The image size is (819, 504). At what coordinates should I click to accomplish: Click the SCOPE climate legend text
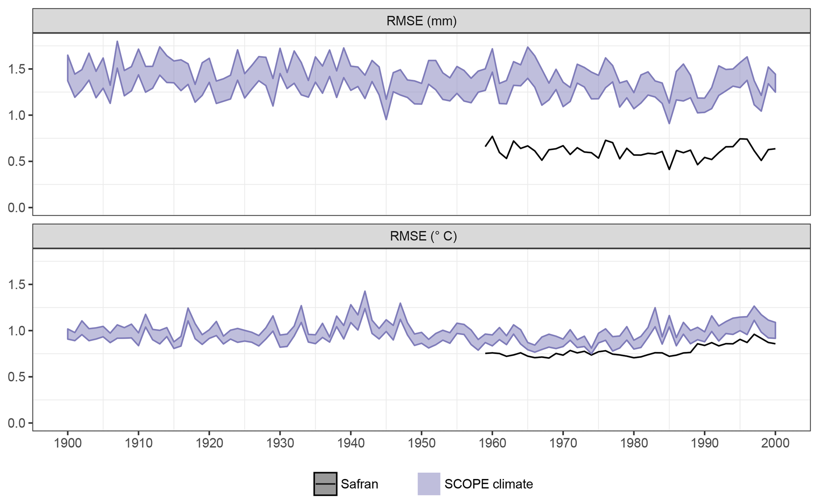point(488,484)
